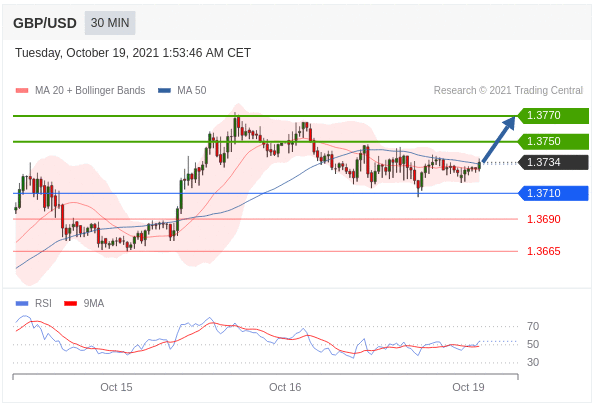
Task: Click the 1.3734 current price tag
Action: point(553,163)
